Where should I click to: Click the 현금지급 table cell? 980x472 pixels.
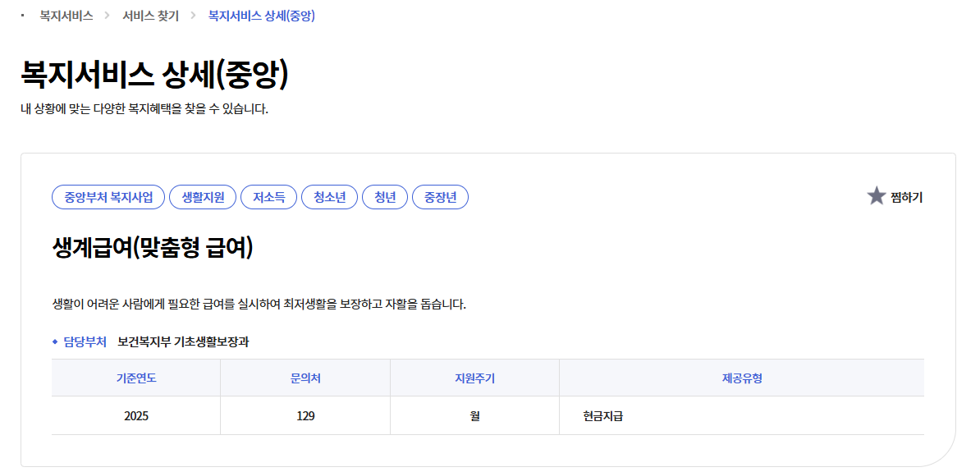[x=742, y=415]
